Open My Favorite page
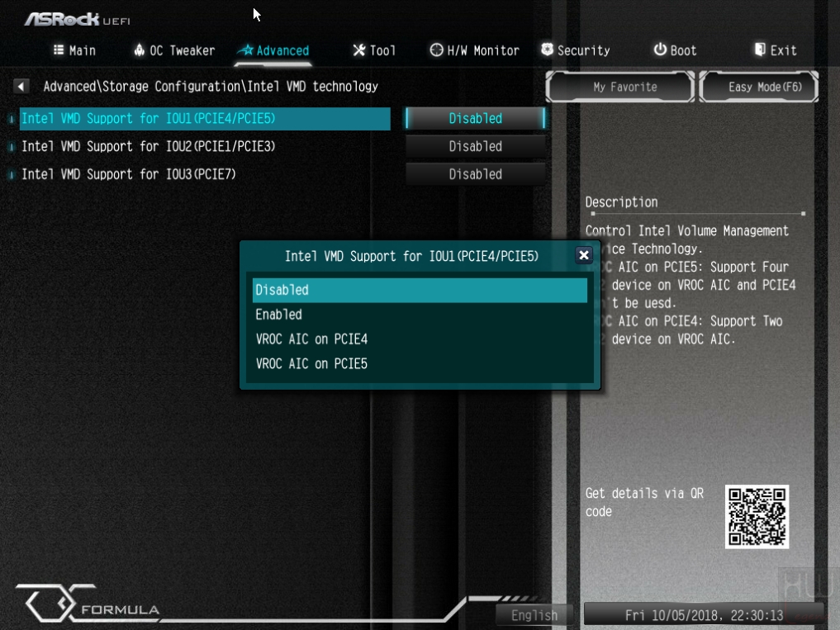This screenshot has width=840, height=630. click(x=619, y=87)
